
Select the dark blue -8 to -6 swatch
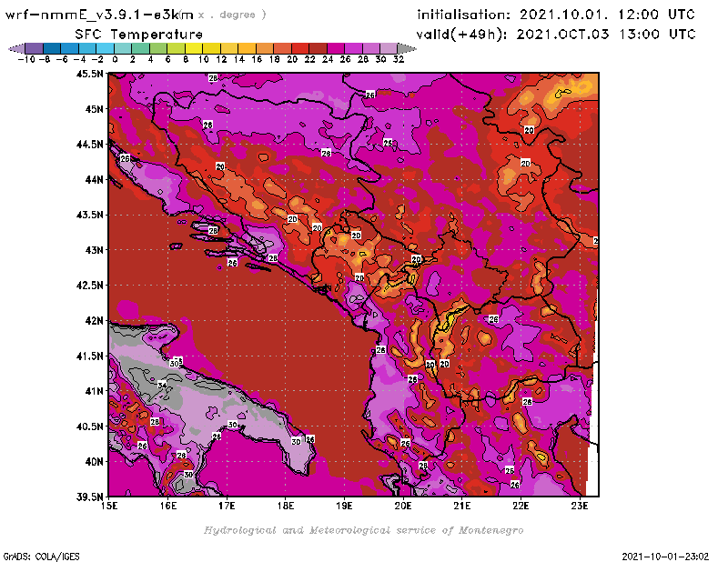click(x=52, y=48)
